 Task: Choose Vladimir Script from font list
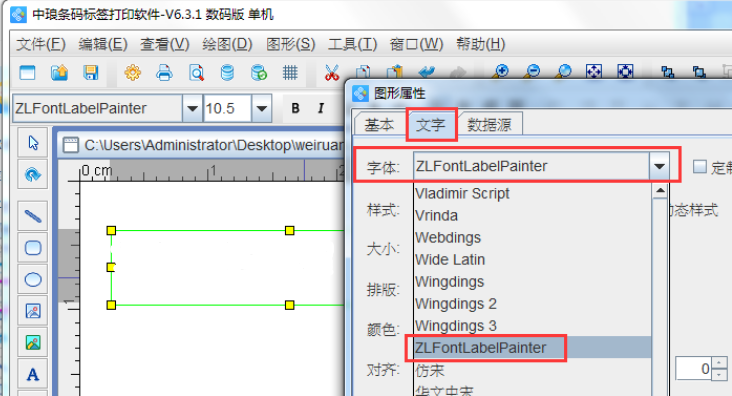click(x=532, y=193)
